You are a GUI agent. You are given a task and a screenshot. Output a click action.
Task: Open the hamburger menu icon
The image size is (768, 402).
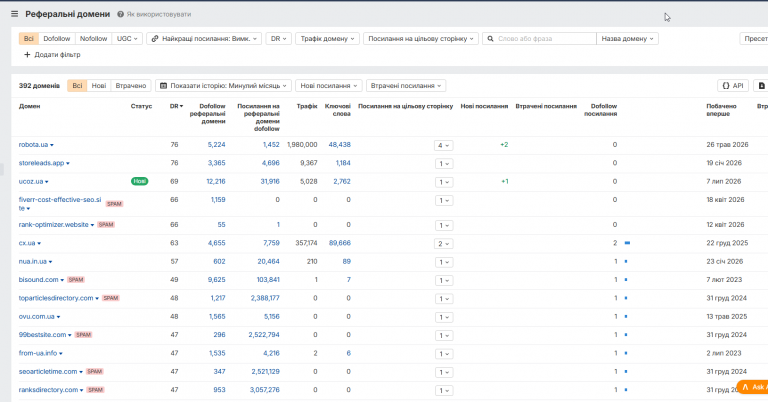pyautogui.click(x=14, y=14)
